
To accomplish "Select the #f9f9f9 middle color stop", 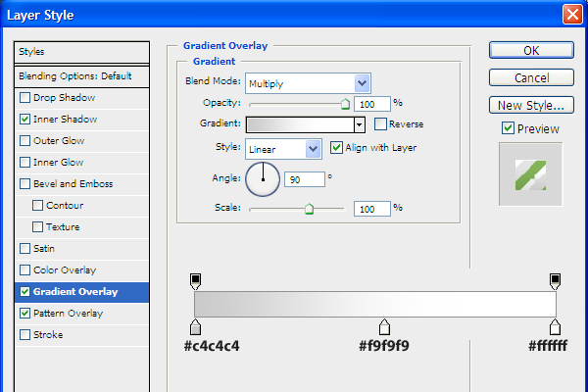I will pos(384,327).
